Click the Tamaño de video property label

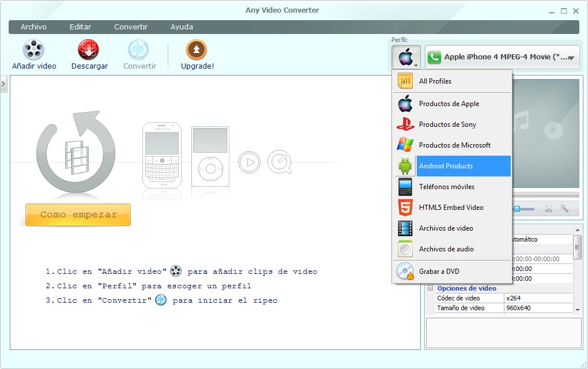461,308
